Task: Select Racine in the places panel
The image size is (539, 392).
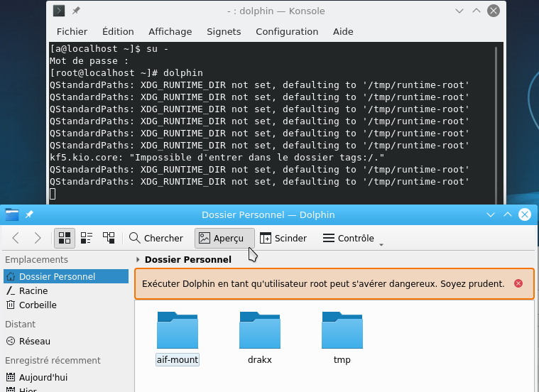Action: click(66, 291)
